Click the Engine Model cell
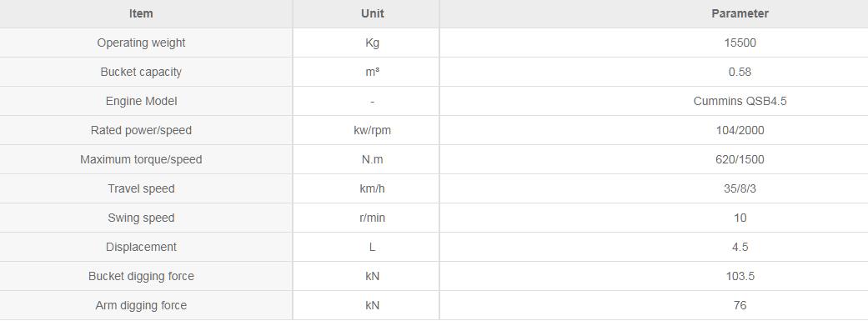This screenshot has width=868, height=321. (141, 101)
